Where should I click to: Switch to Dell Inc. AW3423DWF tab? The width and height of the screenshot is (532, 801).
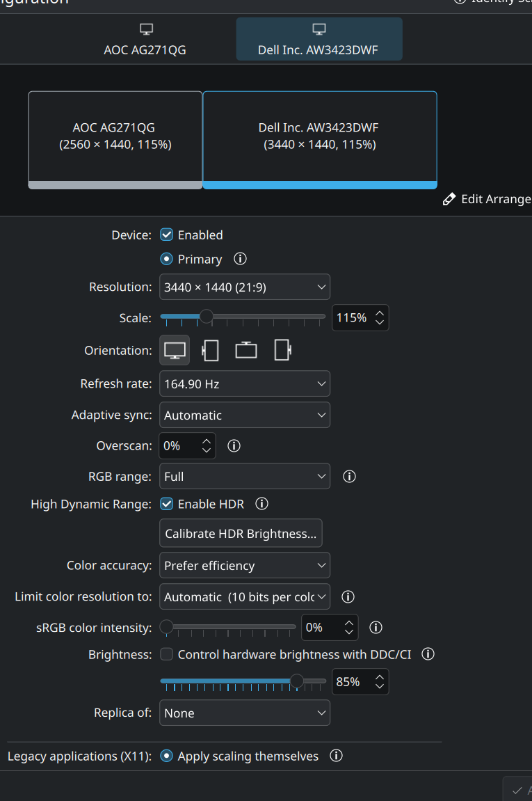point(319,40)
